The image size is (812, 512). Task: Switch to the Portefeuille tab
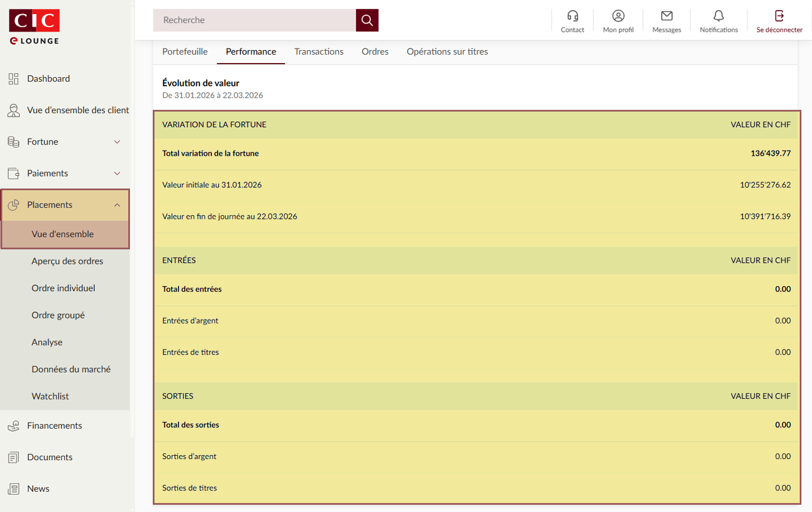[185, 52]
